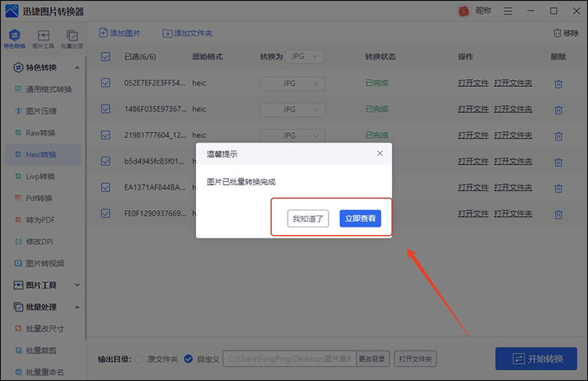Open the 特色转换 top tab icon

click(x=15, y=38)
